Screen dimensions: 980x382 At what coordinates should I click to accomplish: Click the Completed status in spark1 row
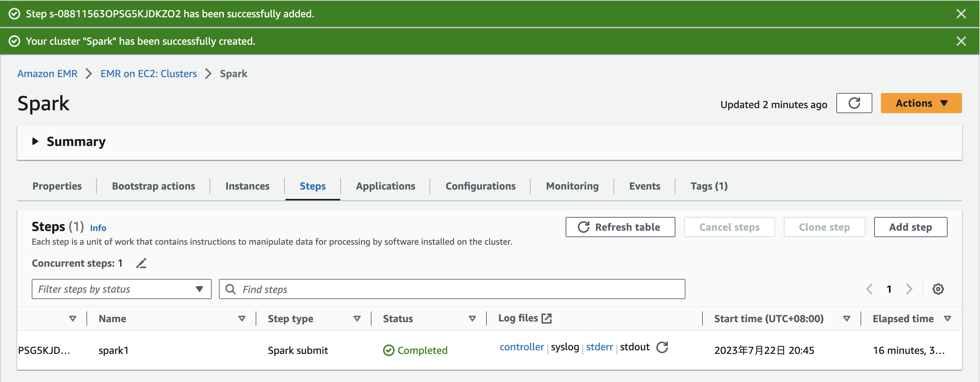pyautogui.click(x=415, y=350)
